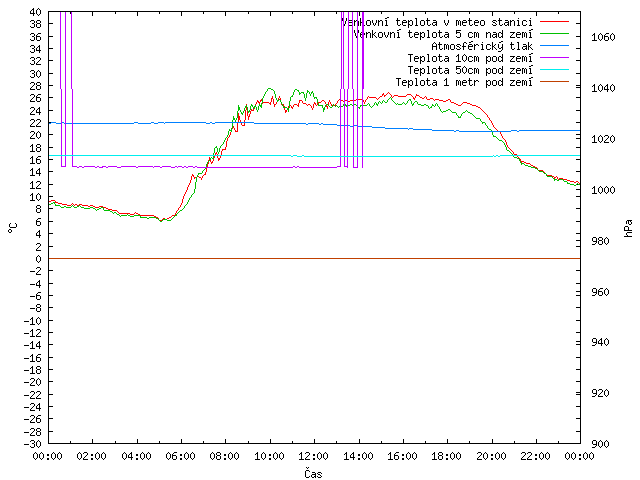This screenshot has width=640, height=480.
Task: Click legend label 'Atmosférický tlak'
Action: [x=482, y=46]
